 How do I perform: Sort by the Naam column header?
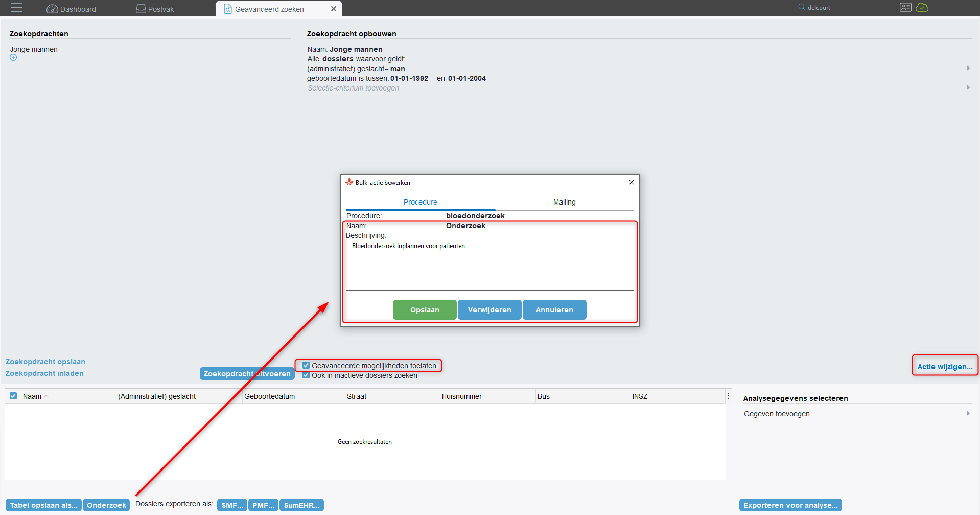tap(68, 396)
